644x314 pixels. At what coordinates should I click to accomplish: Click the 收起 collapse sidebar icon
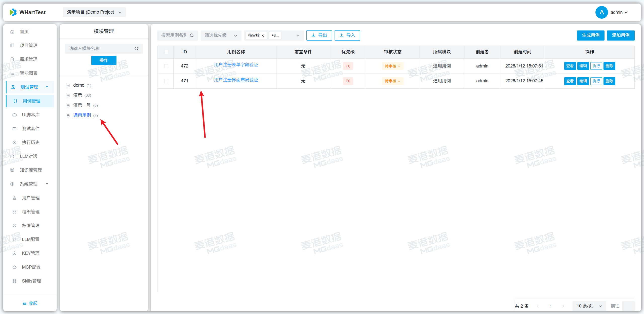pos(24,303)
